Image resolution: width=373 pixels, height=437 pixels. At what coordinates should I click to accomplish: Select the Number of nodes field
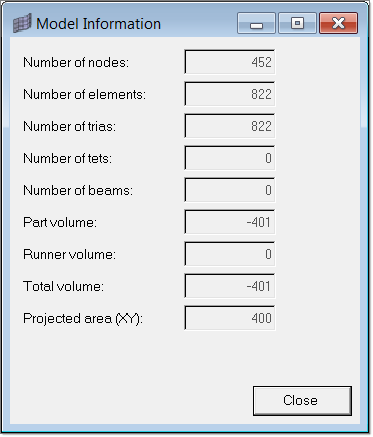[x=230, y=62]
